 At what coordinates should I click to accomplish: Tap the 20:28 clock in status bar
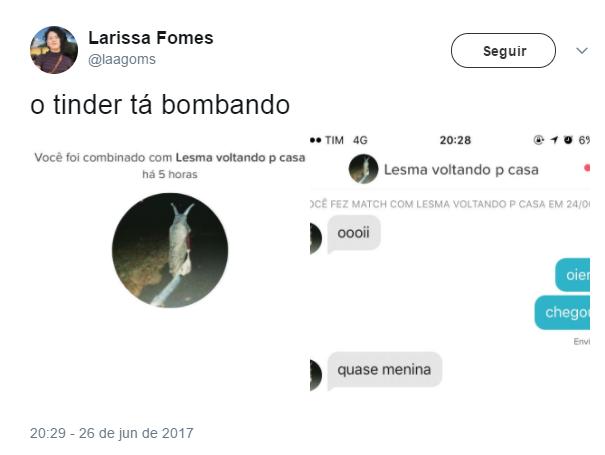[x=455, y=140]
